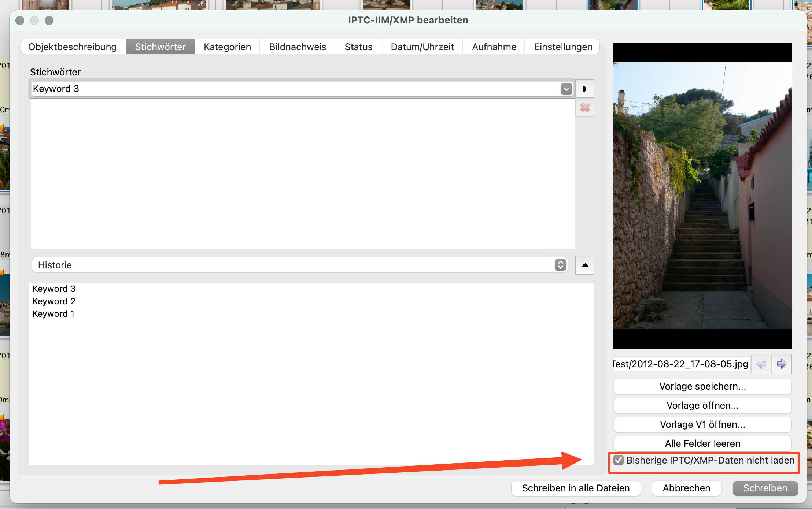The height and width of the screenshot is (509, 812).
Task: Click the up triangle button beside Historie
Action: (585, 265)
